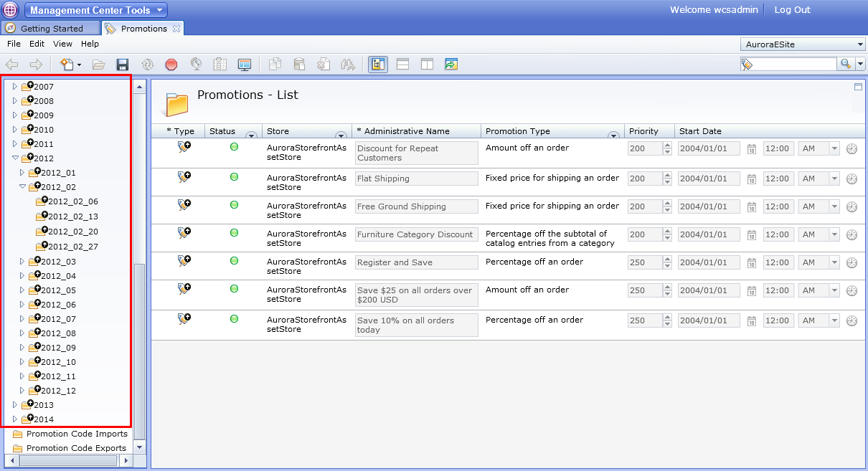Click the Log Out link
This screenshot has width=868, height=471.
coord(791,10)
